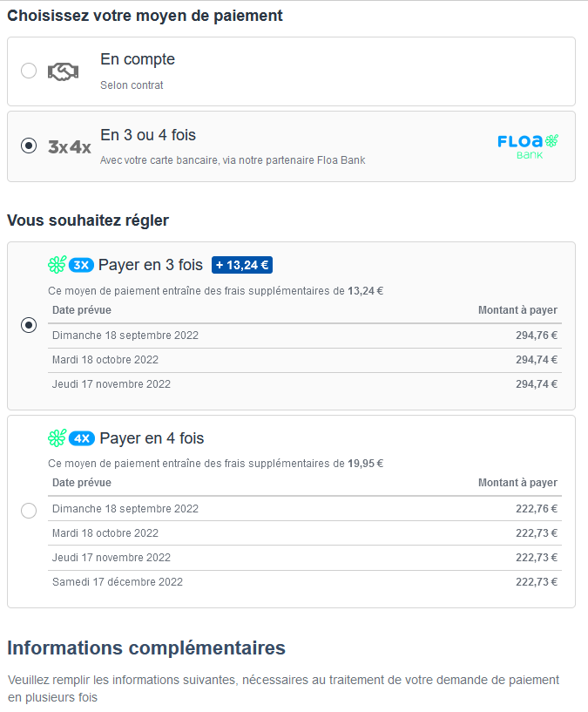
Task: Click the "En compte" option label
Action: [138, 59]
